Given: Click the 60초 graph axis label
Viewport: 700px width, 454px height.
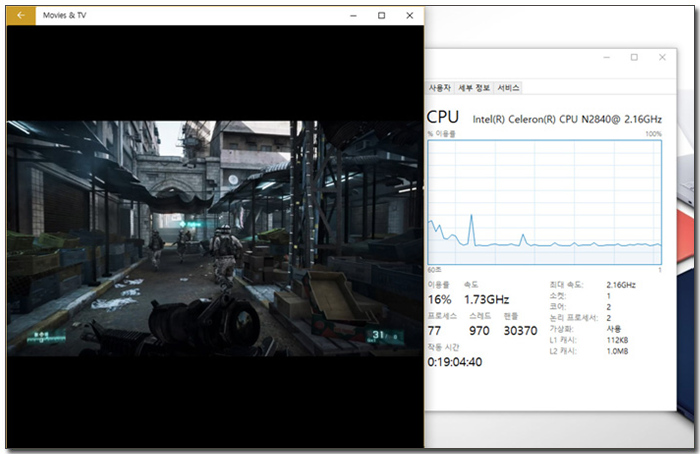Looking at the screenshot, I should pos(434,270).
